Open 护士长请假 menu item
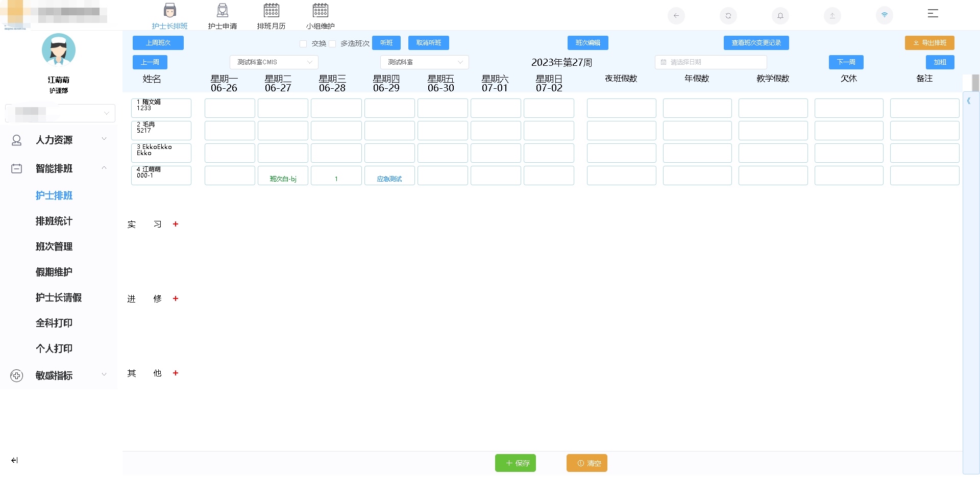Screen dimensions: 980x477 click(59, 298)
